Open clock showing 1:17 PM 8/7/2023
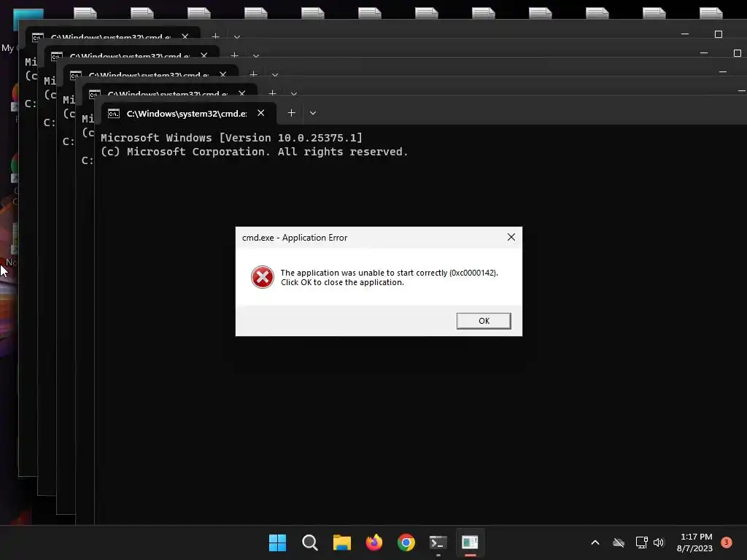Viewport: 747px width, 560px height. click(x=695, y=542)
